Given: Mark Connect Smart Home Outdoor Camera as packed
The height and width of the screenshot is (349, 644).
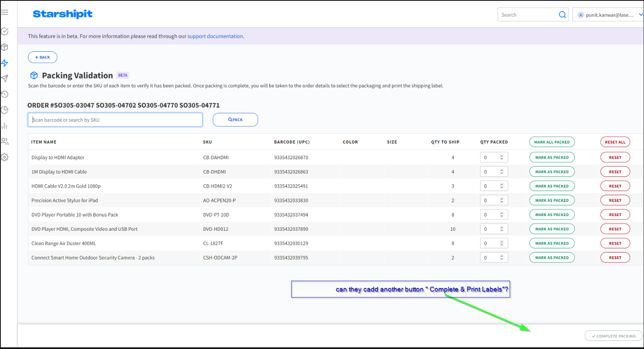Looking at the screenshot, I should (552, 257).
